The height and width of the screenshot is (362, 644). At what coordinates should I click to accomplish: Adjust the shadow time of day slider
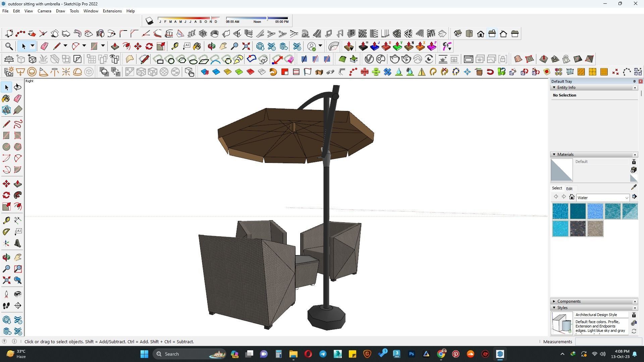[257, 18]
